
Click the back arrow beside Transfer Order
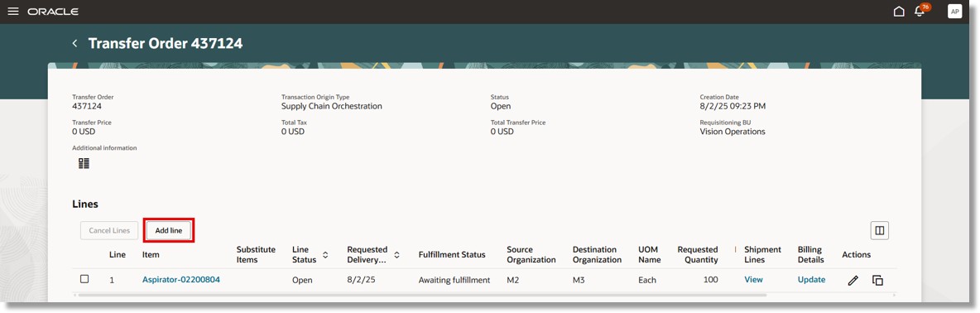(75, 43)
